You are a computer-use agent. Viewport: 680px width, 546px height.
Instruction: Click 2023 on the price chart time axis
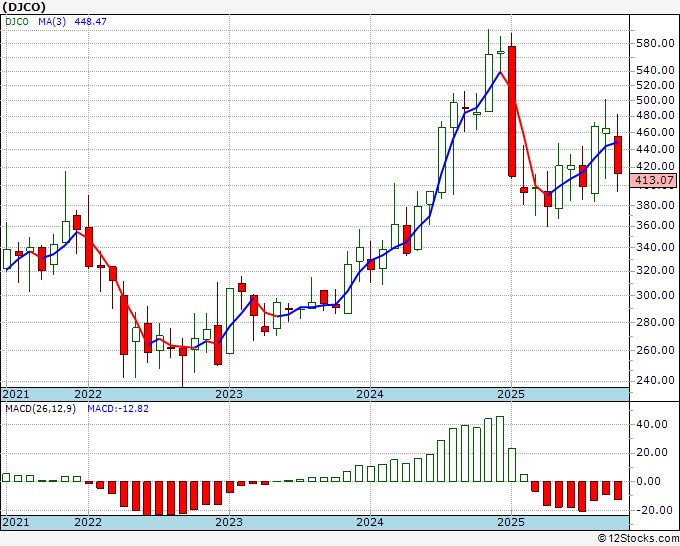pyautogui.click(x=229, y=394)
